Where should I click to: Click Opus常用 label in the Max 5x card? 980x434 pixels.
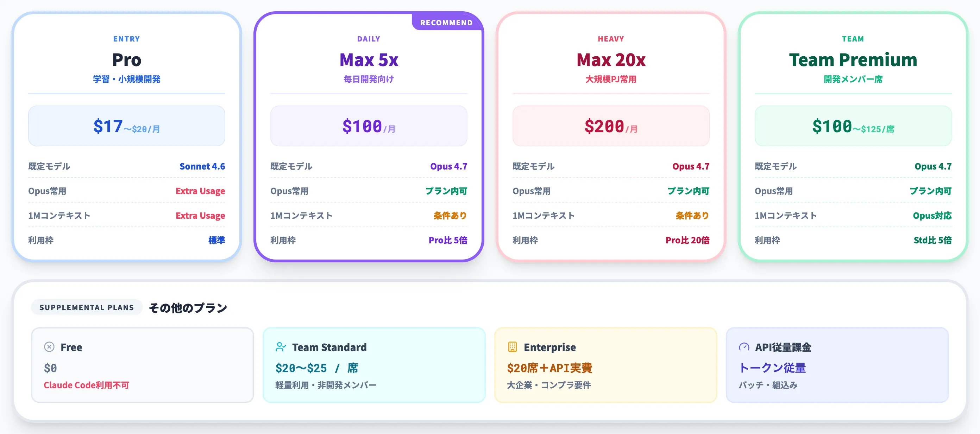pyautogui.click(x=289, y=191)
